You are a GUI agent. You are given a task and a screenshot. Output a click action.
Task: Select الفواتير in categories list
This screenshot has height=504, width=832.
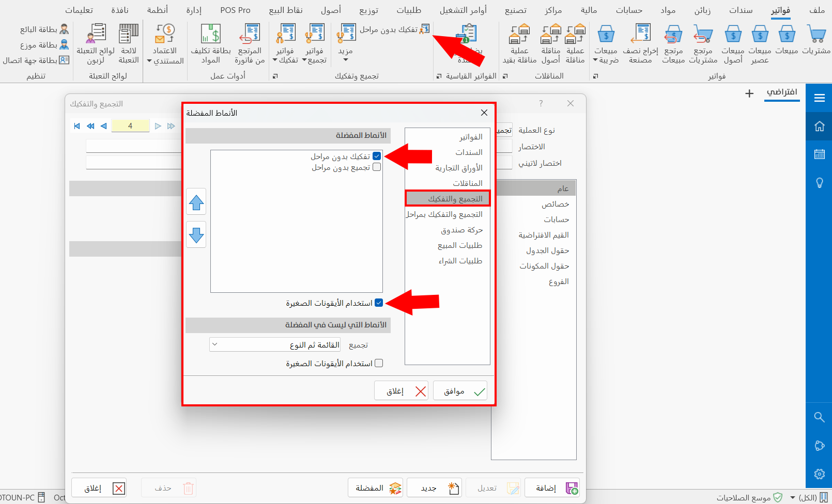(x=448, y=137)
